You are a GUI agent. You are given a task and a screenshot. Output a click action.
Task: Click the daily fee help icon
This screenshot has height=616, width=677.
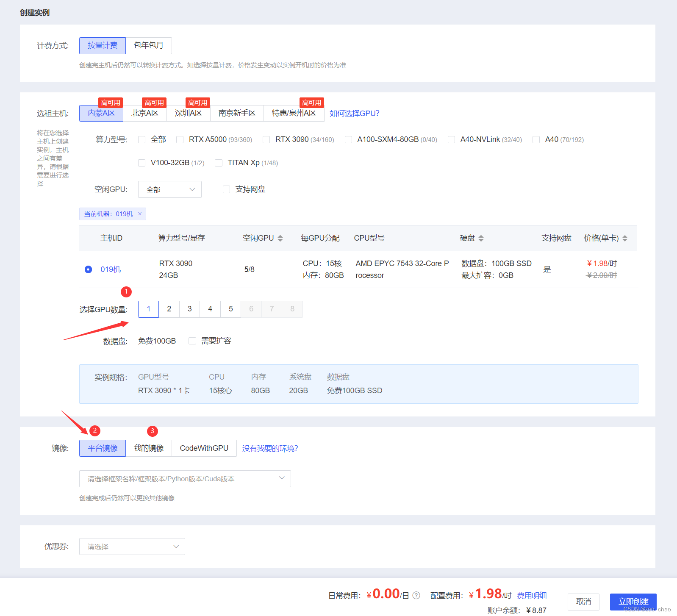(416, 595)
